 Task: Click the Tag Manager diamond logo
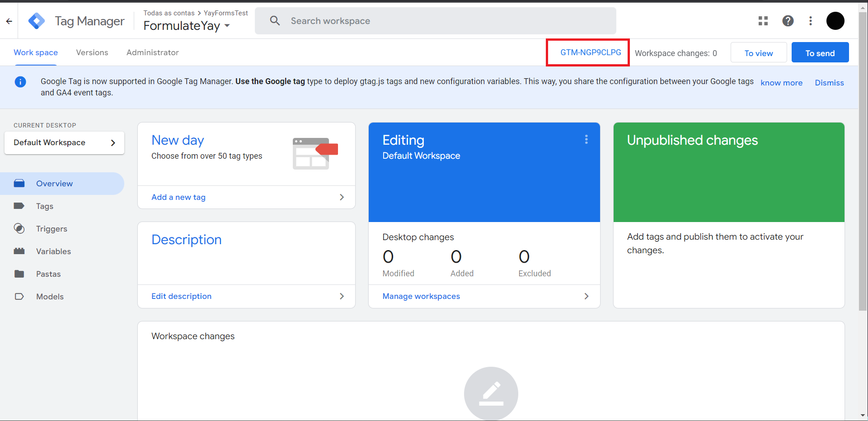coord(36,21)
